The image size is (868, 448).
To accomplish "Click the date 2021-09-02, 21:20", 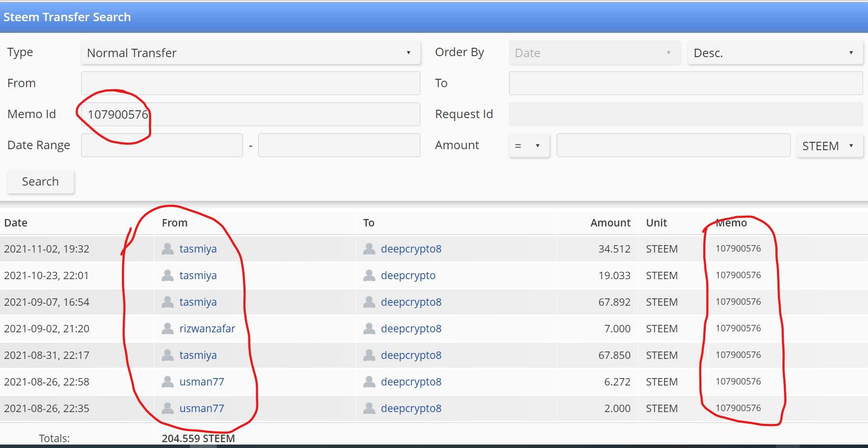I will tap(47, 328).
